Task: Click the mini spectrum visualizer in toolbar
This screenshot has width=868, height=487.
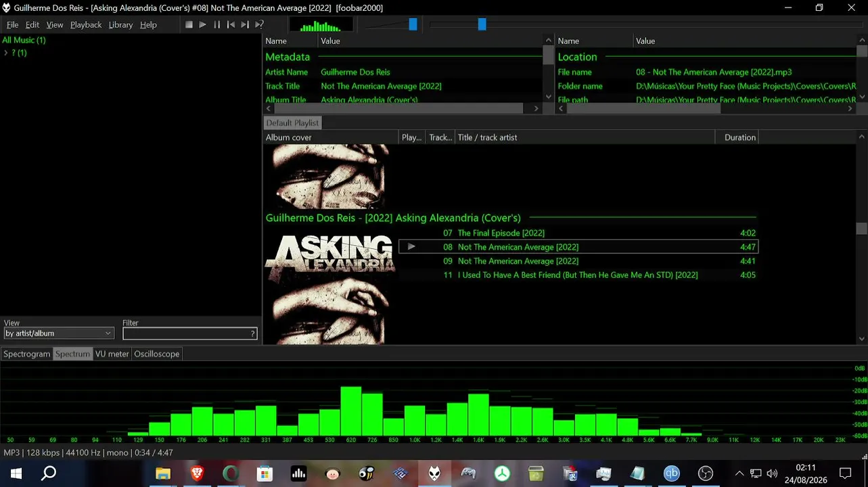Action: pyautogui.click(x=321, y=25)
